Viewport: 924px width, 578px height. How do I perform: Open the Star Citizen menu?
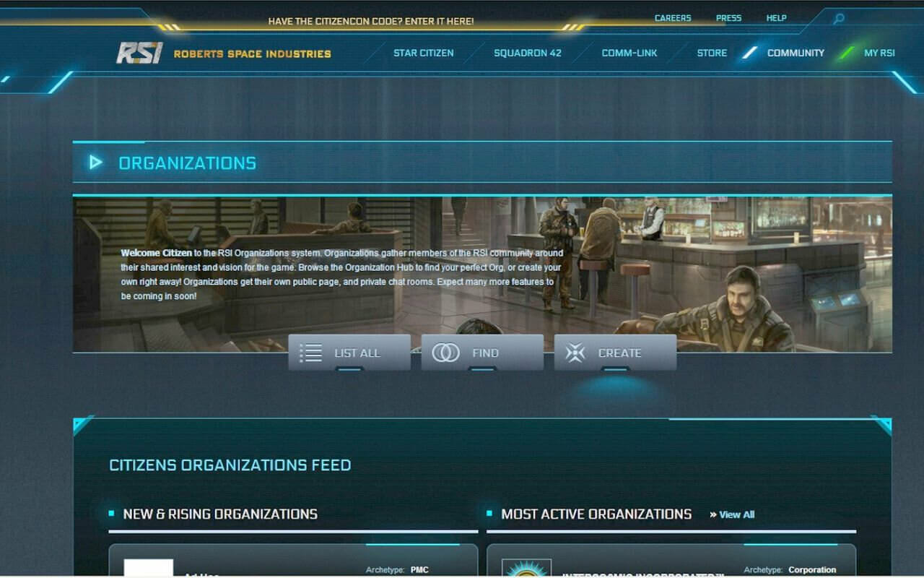tap(423, 53)
